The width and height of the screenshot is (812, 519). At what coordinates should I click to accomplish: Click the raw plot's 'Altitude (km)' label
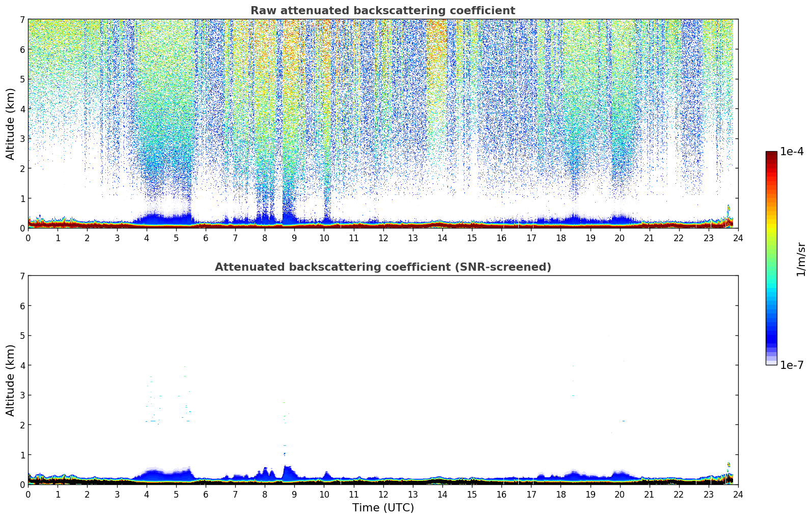[11, 124]
